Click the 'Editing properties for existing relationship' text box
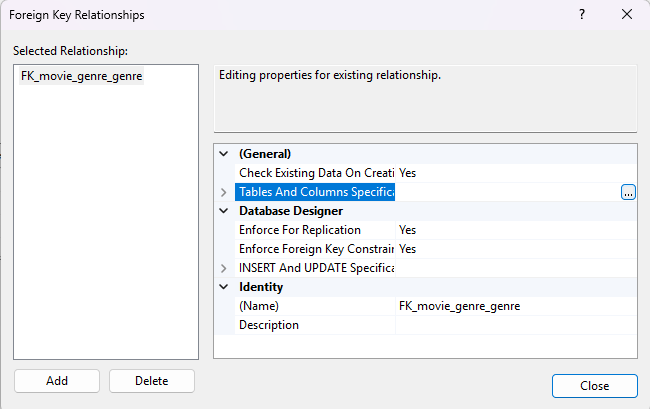This screenshot has width=650, height=409. pos(425,98)
